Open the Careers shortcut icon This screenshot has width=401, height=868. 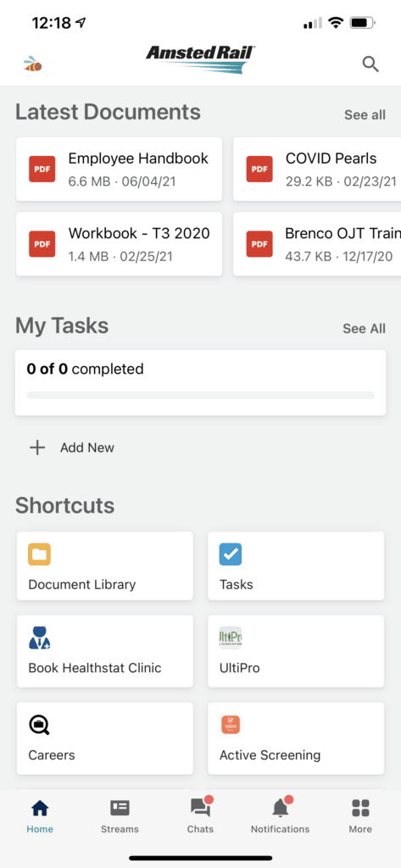[x=39, y=724]
